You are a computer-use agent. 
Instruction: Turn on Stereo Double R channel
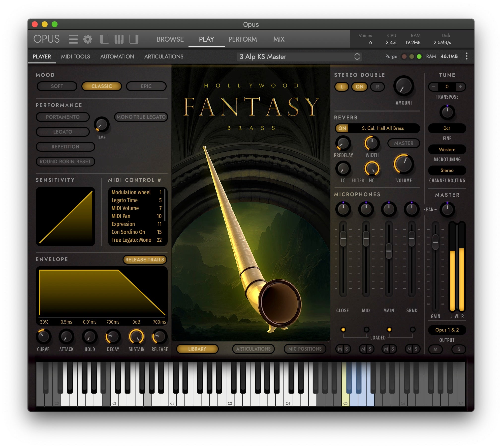(x=377, y=87)
